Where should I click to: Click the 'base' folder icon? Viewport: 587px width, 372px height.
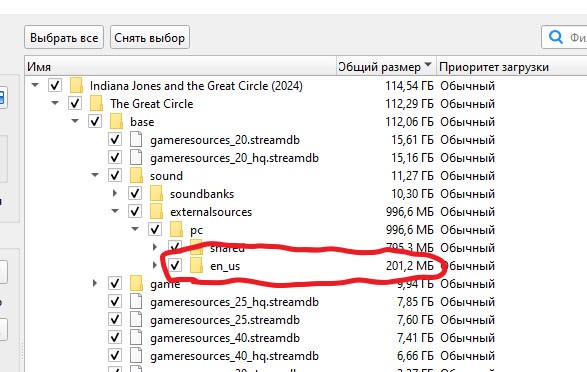pyautogui.click(x=116, y=121)
